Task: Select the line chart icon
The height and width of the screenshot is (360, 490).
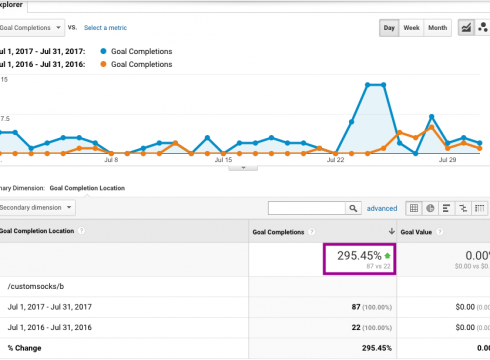Action: coord(466,28)
